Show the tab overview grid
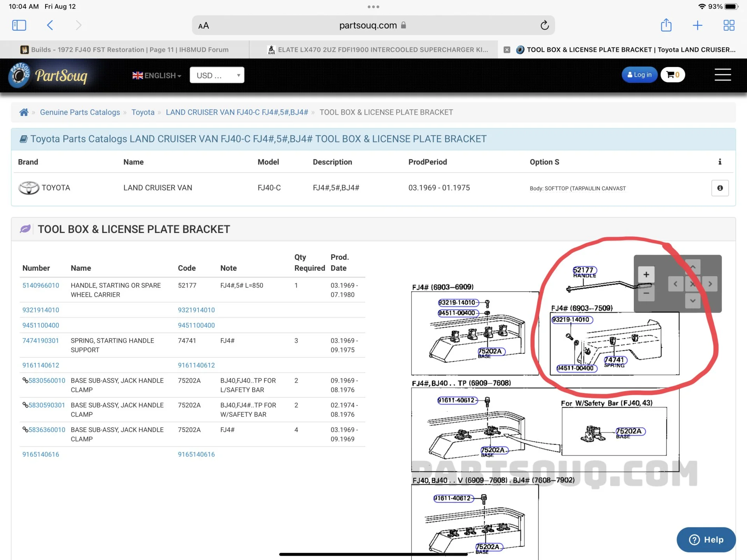 click(729, 25)
